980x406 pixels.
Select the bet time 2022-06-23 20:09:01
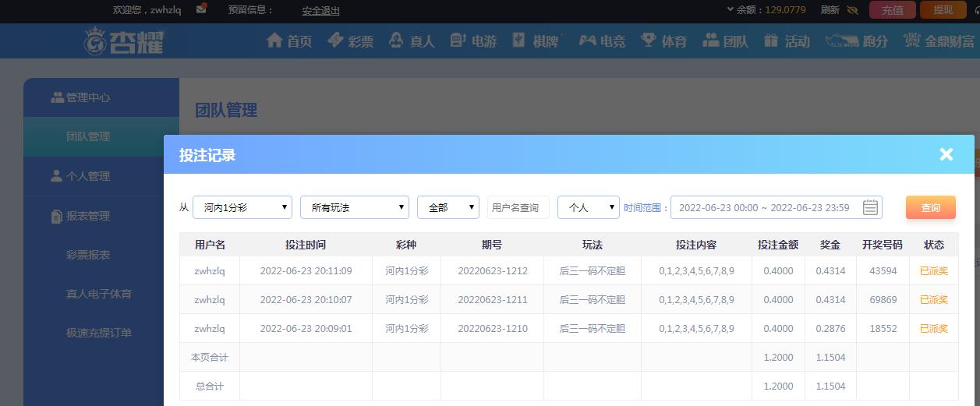click(x=306, y=328)
